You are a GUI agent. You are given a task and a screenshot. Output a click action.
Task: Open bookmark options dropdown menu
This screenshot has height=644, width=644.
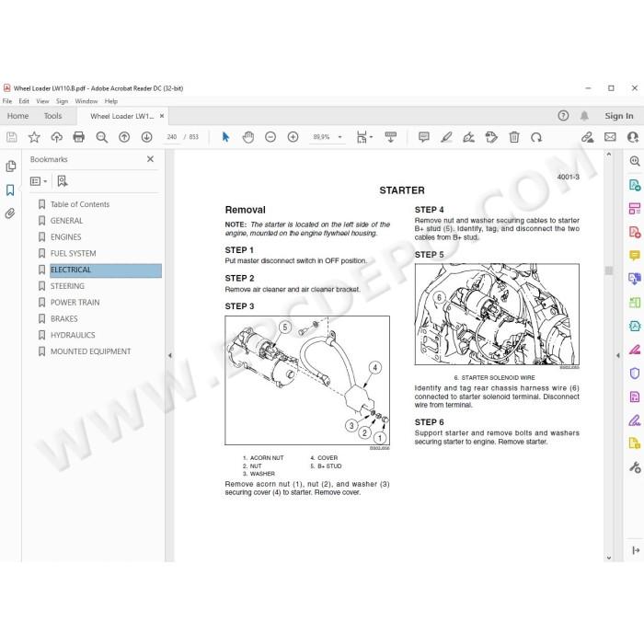tap(39, 181)
